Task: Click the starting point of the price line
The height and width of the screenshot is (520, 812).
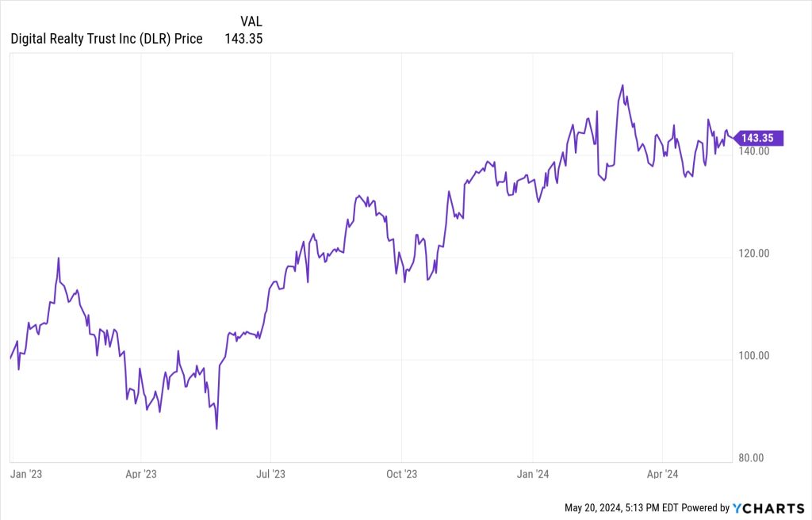Action: (x=10, y=358)
